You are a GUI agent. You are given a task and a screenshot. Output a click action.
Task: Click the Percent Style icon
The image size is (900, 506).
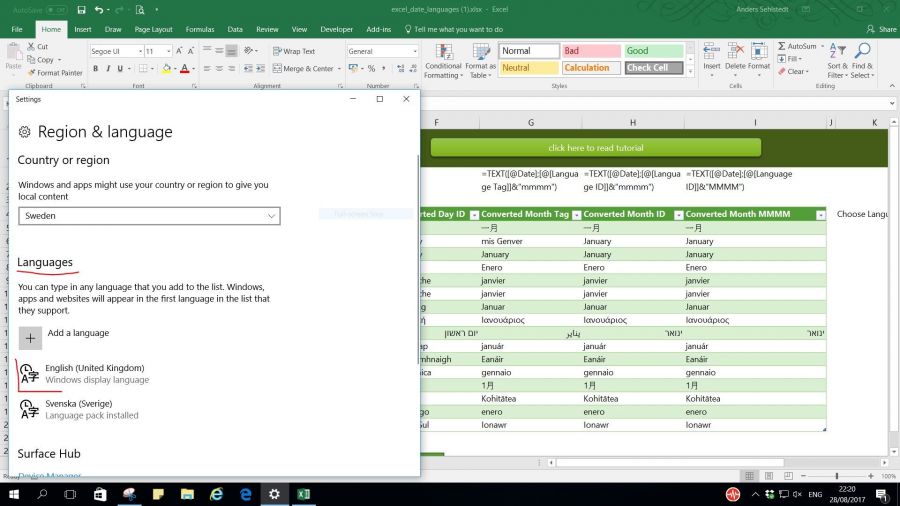click(x=371, y=68)
